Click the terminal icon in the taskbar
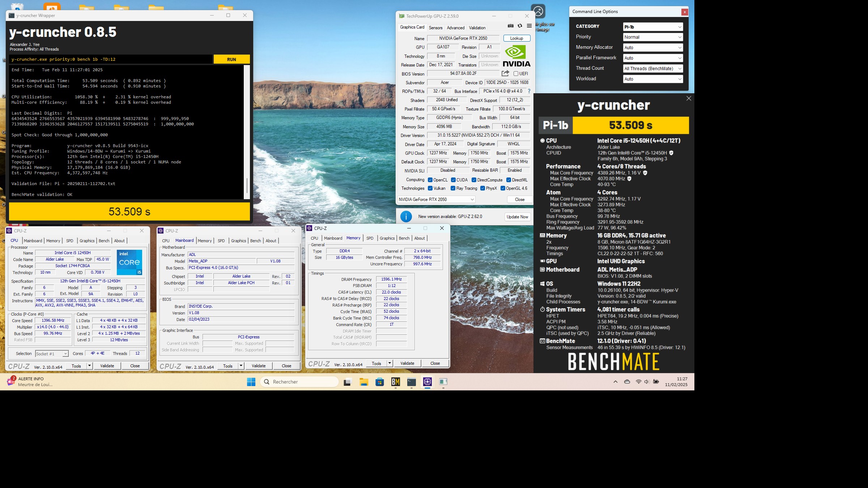 pos(411,382)
